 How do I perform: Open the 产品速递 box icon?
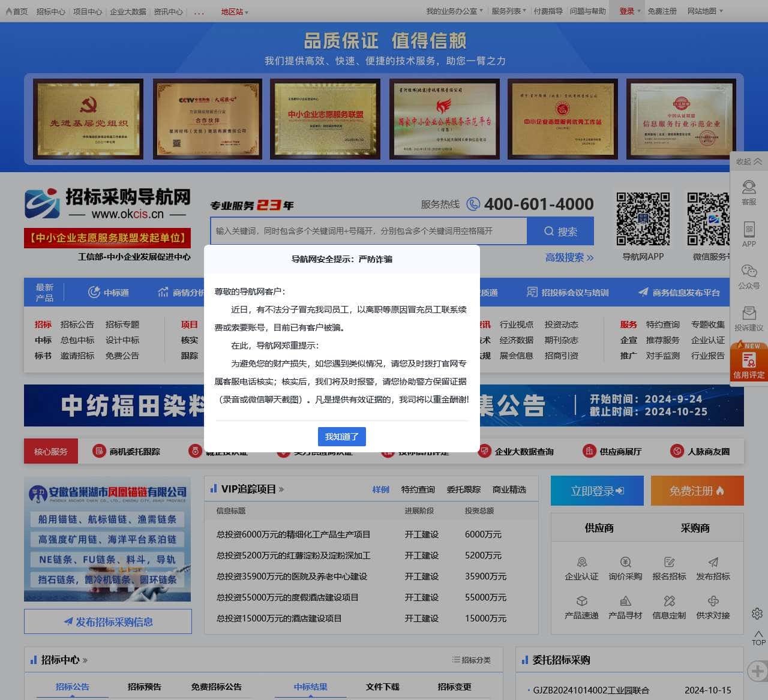[x=581, y=608]
